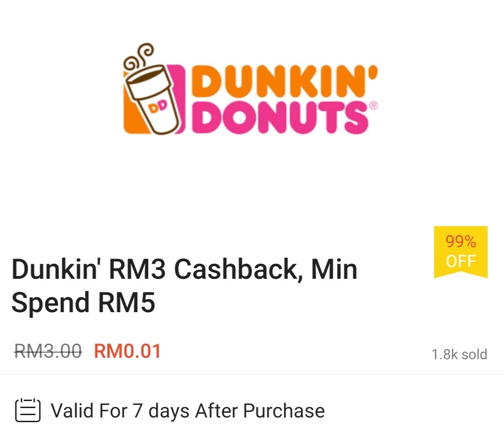
Task: Click the coffee cup in the Dunkin' logo
Action: [x=152, y=99]
